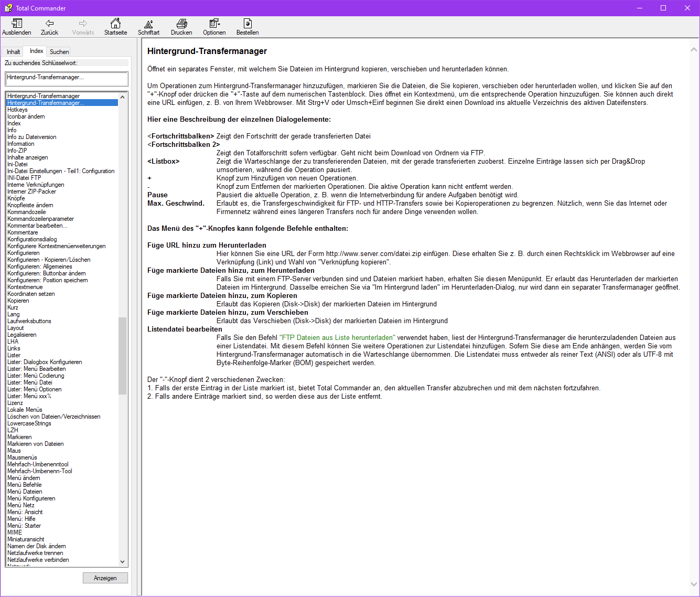The height and width of the screenshot is (597, 700).
Task: Select 'Menü Konfigurieren' index entry
Action: click(x=31, y=498)
